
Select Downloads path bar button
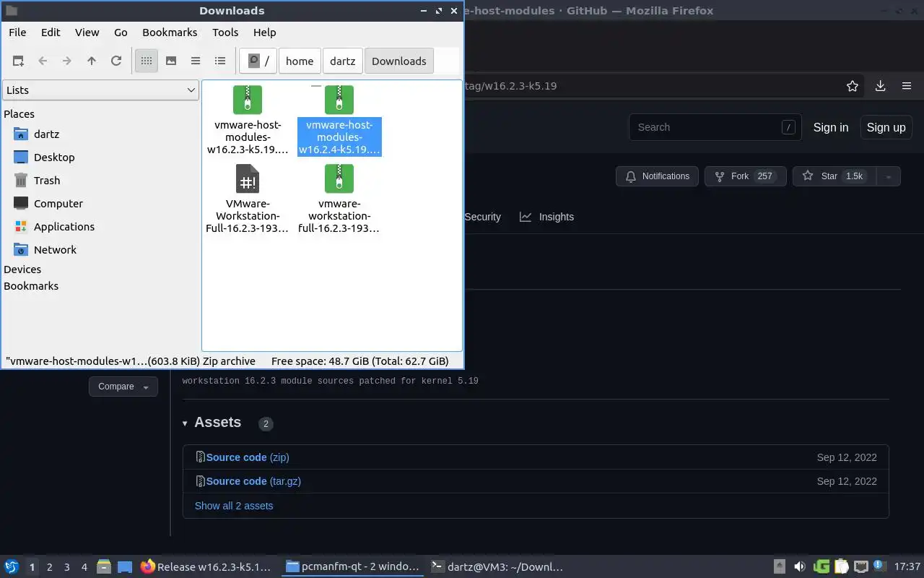click(399, 61)
